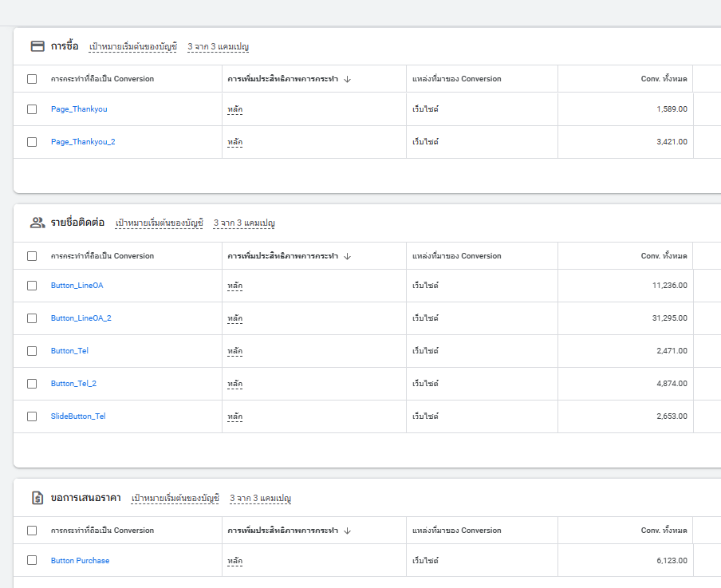The width and height of the screenshot is (721, 588).
Task: Click the credit card icon beside การซื้อ
Action: (x=37, y=46)
